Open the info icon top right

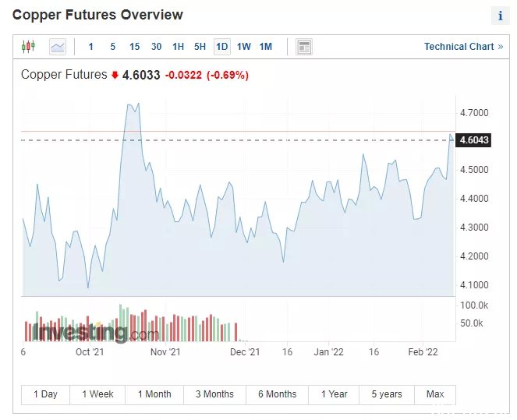[x=500, y=16]
